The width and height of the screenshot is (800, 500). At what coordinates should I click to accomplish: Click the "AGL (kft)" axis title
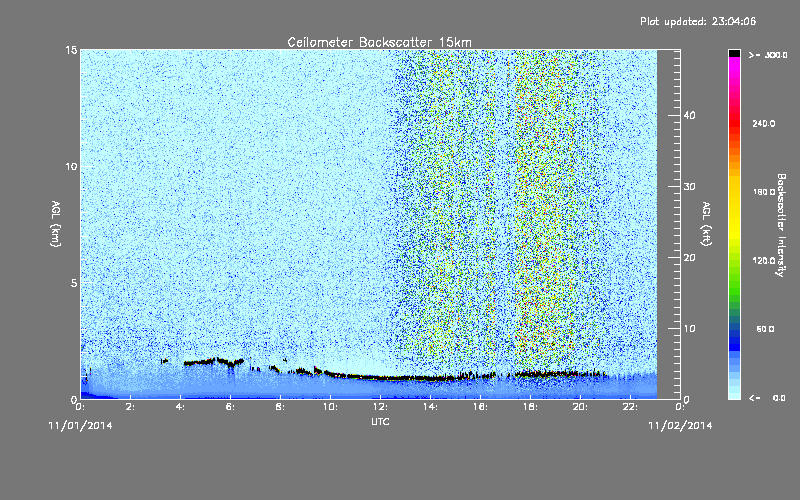(x=706, y=223)
